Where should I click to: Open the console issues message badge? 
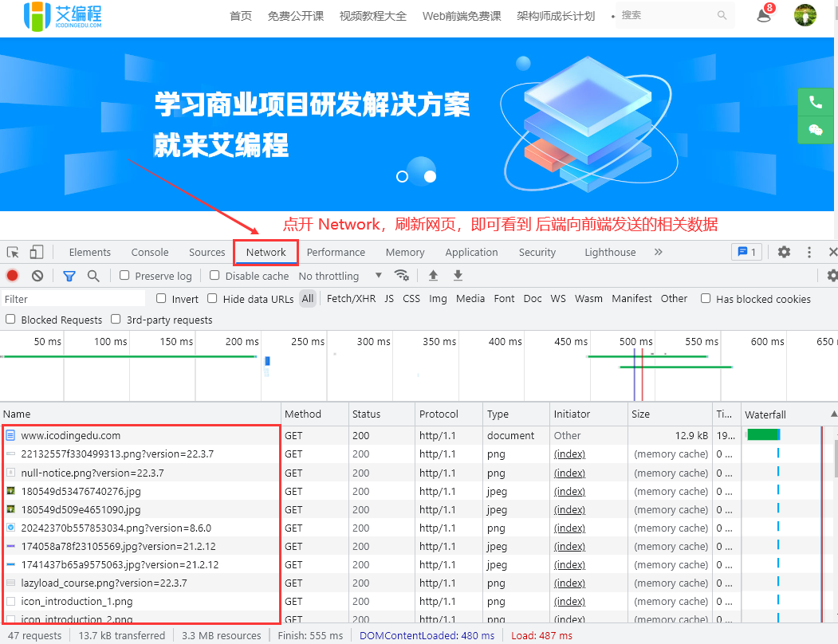(746, 252)
